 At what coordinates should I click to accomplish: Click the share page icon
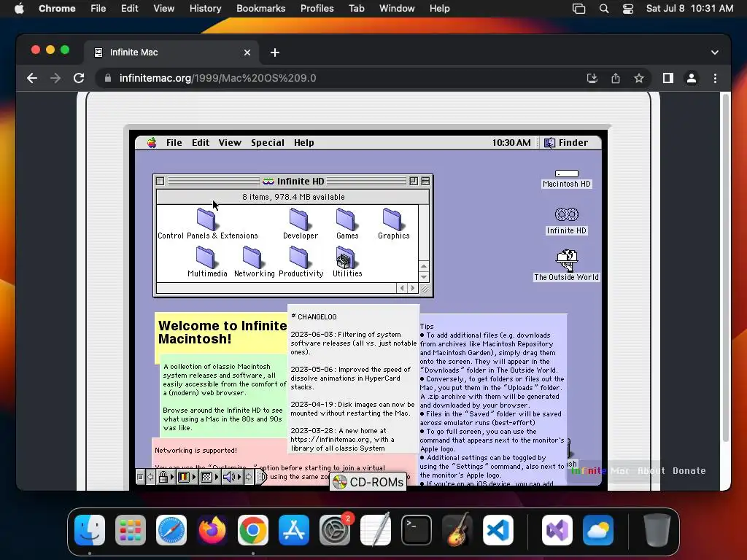(x=616, y=78)
